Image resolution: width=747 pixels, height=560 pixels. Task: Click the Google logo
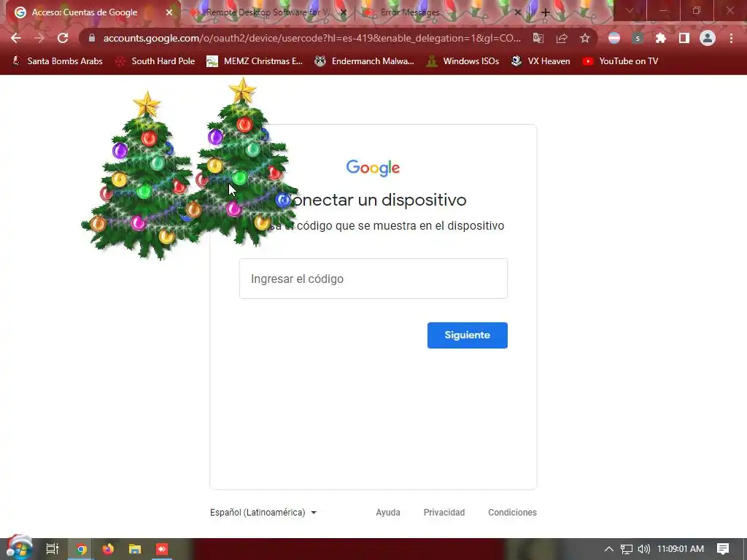(x=373, y=168)
